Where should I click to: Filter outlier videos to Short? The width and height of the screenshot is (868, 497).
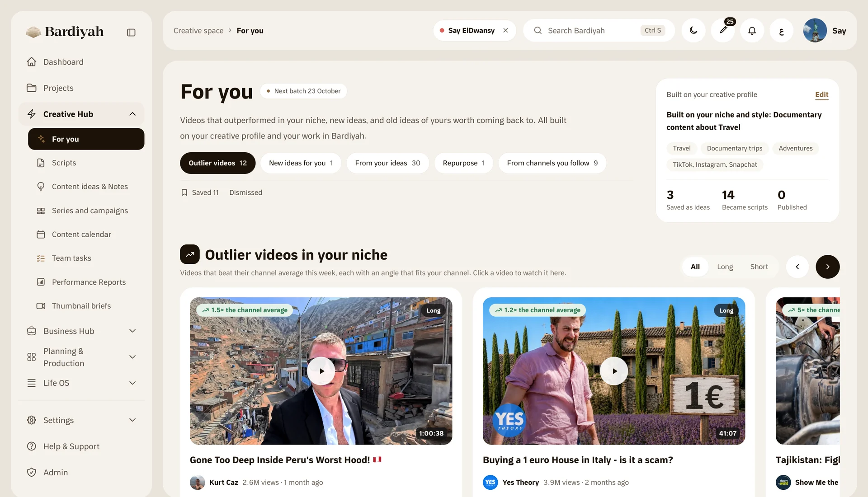point(759,267)
